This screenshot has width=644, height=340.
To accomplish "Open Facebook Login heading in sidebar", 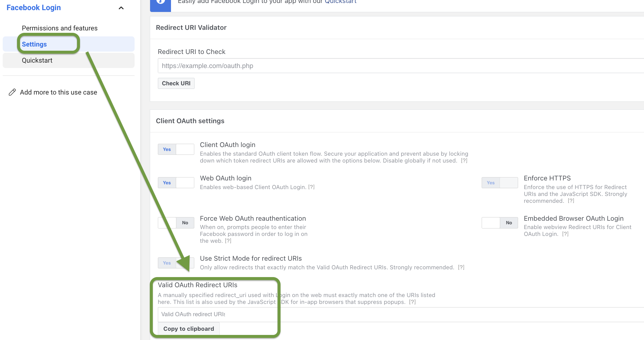I will coord(34,7).
